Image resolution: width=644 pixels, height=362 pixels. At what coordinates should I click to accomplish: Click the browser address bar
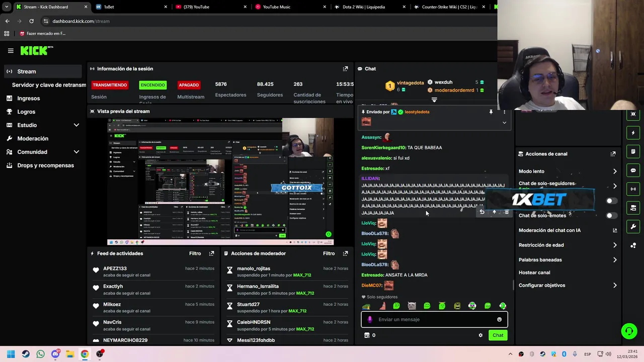[267, 21]
